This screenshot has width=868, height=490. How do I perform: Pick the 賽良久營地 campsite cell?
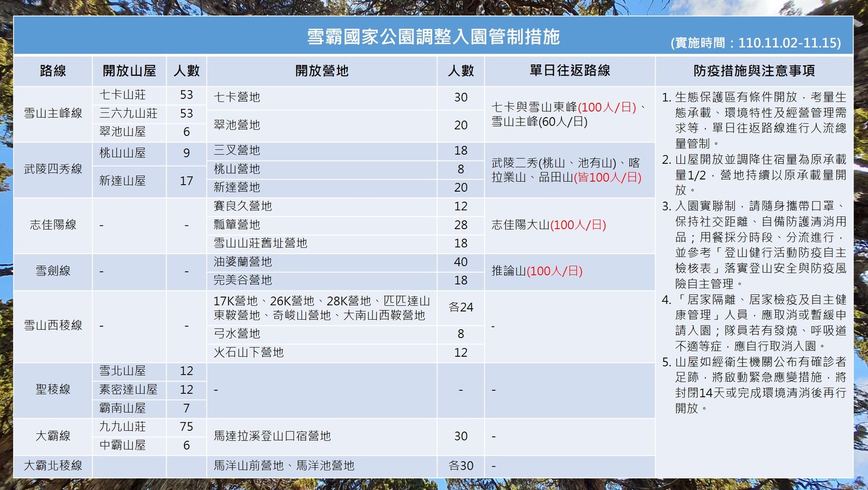tap(322, 206)
